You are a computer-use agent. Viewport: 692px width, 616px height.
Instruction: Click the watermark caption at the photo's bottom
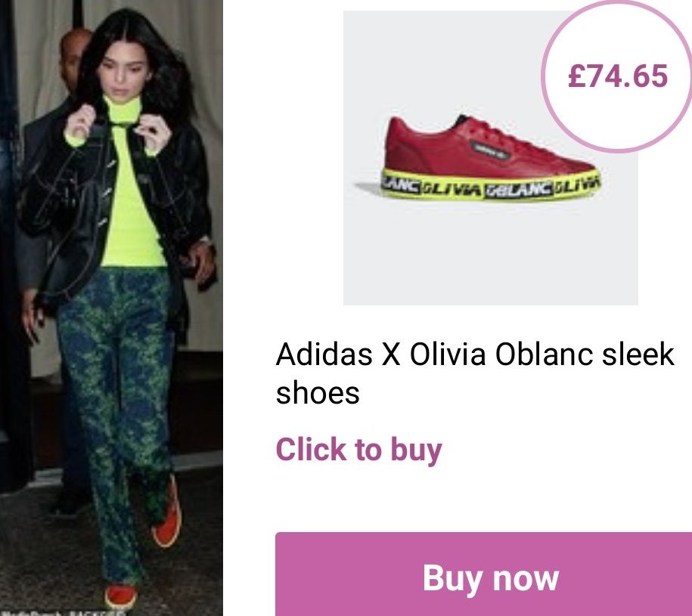63,612
